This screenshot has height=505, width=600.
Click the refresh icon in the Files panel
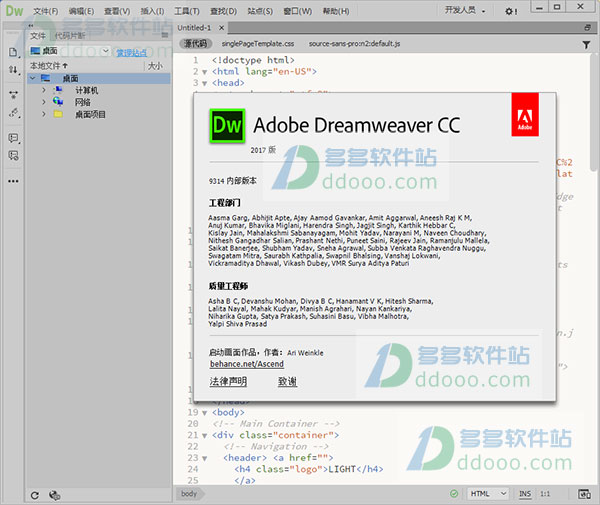pyautogui.click(x=34, y=495)
